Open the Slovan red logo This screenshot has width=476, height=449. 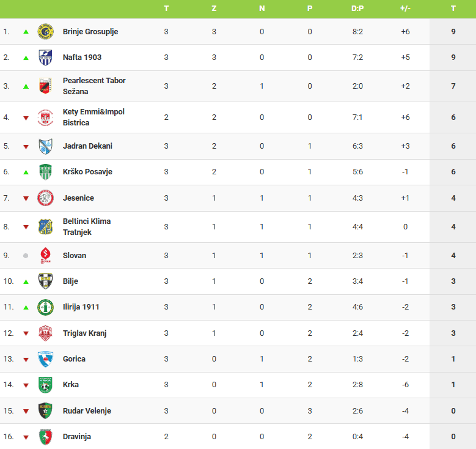[x=46, y=256]
